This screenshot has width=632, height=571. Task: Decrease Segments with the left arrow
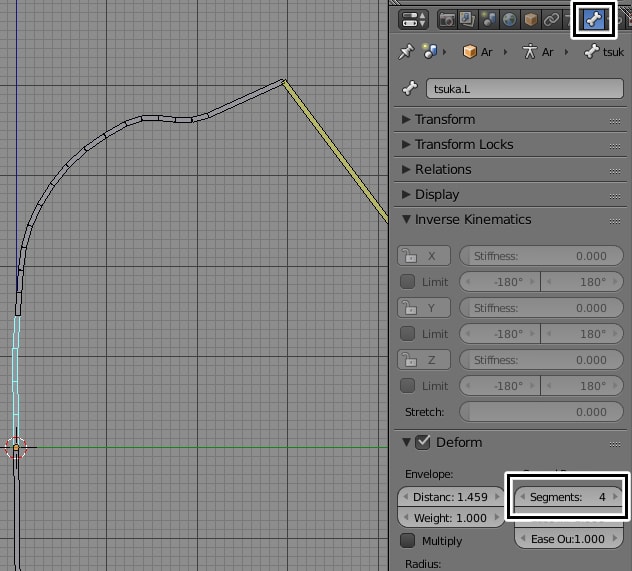coord(523,497)
